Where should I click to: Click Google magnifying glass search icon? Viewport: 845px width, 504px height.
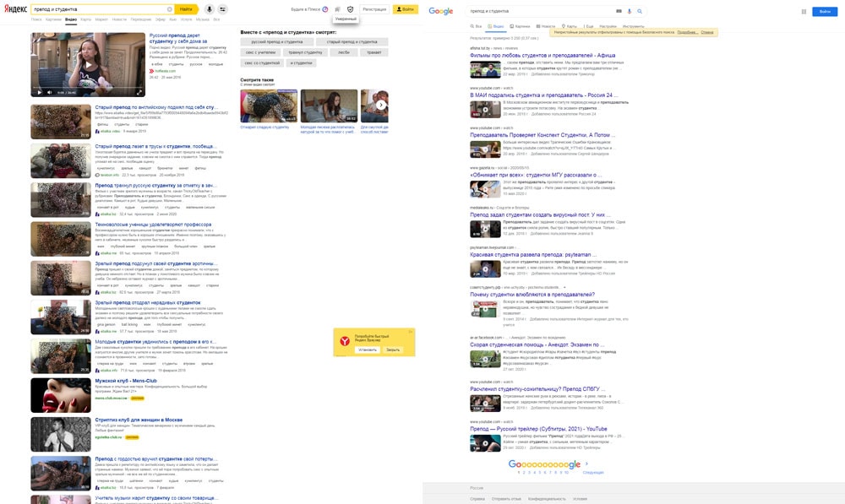640,11
